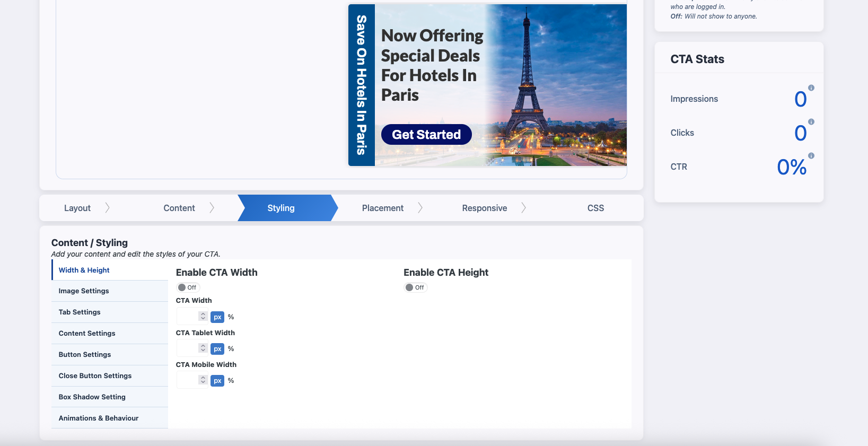Viewport: 868px width, 446px height.
Task: Select Button Settings in the styling sidebar
Action: (85, 355)
